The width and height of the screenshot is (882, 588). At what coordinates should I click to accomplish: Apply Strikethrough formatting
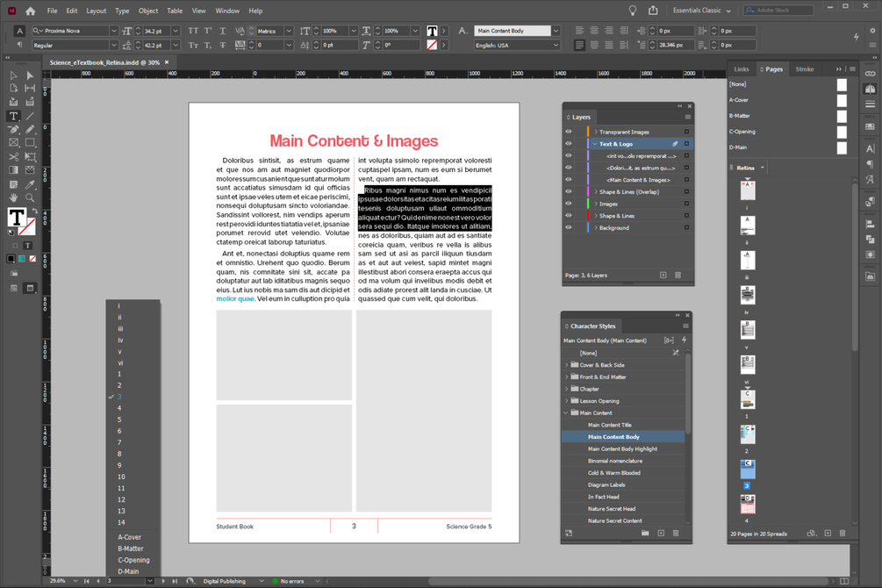click(223, 45)
